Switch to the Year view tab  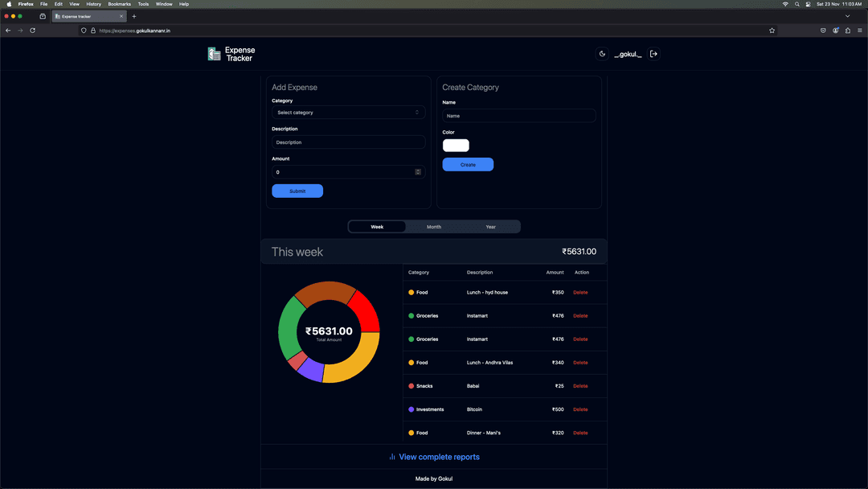(490, 227)
